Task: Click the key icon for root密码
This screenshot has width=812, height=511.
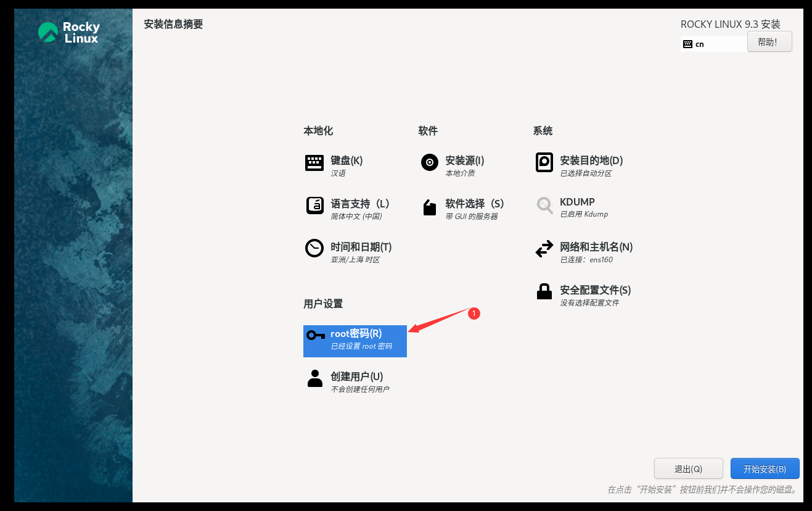Action: click(x=316, y=335)
